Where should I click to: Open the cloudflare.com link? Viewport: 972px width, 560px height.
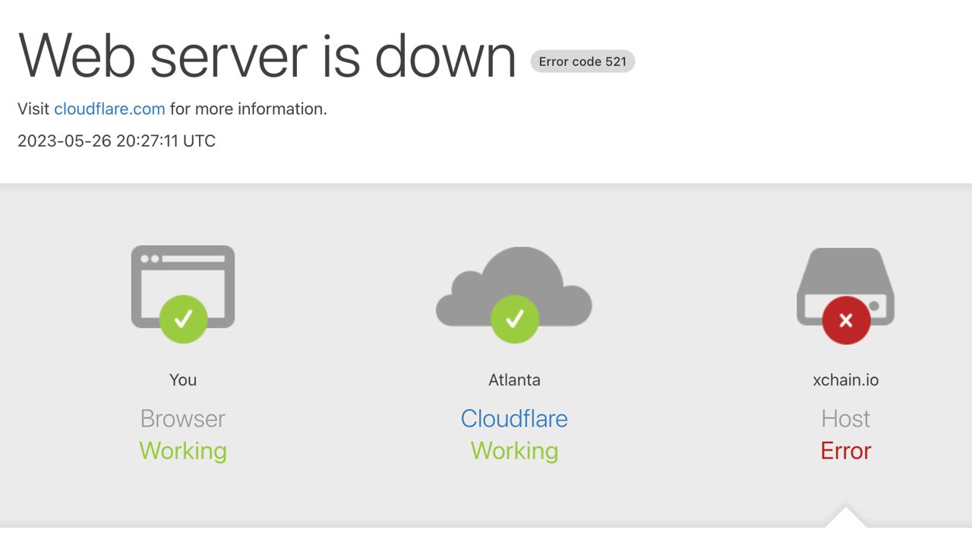pos(109,109)
